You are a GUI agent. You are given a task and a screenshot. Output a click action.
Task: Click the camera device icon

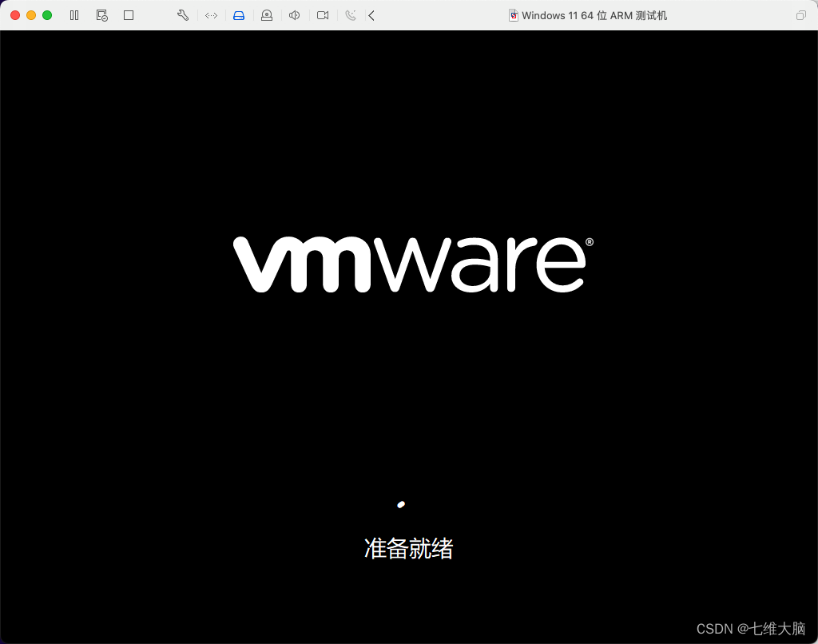tap(323, 15)
